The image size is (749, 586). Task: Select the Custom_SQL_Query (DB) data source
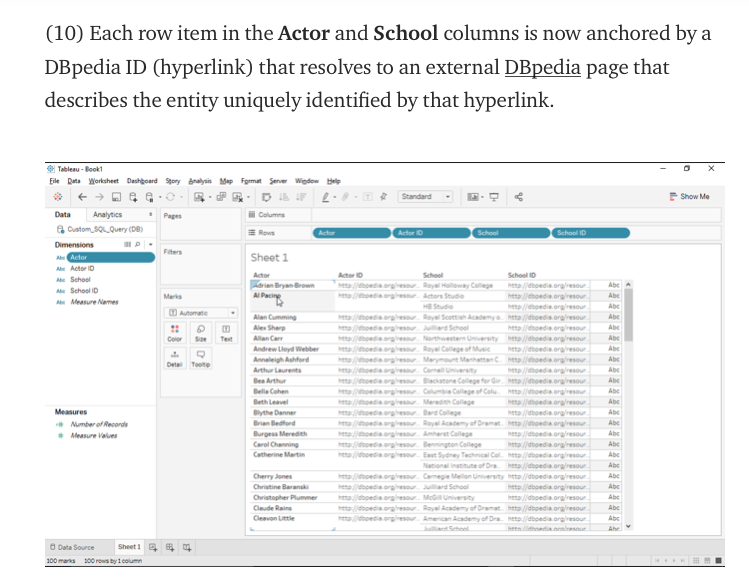(100, 229)
